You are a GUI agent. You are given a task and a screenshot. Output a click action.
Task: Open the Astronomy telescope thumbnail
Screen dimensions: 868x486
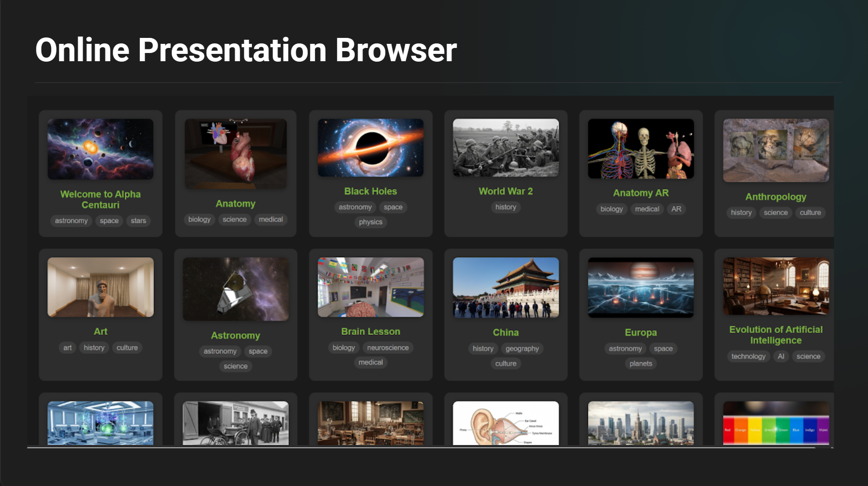236,289
